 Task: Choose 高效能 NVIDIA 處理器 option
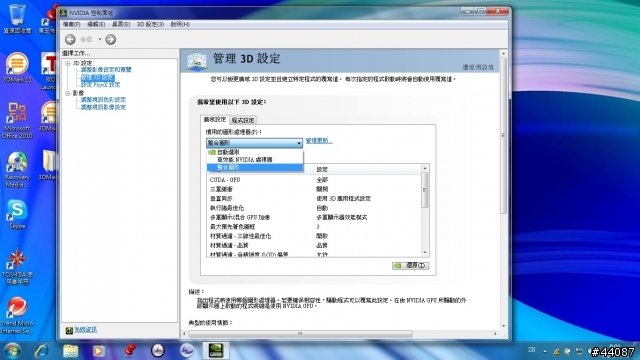tap(255, 160)
